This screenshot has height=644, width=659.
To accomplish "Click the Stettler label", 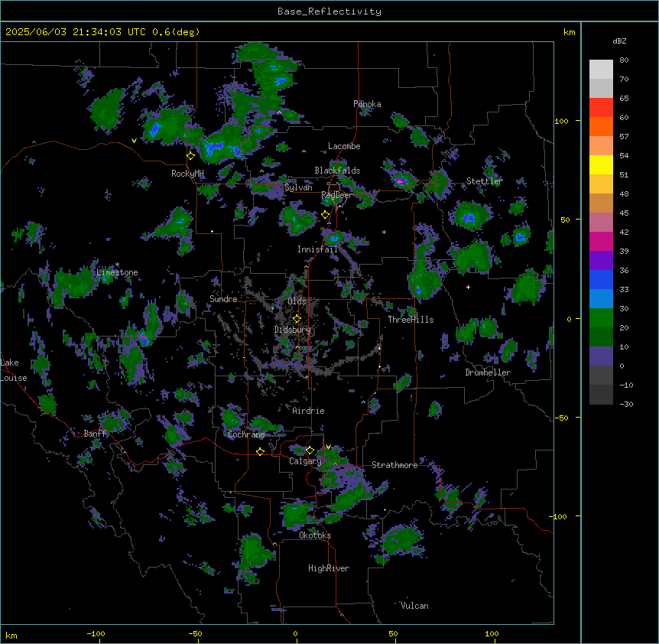I will (485, 181).
